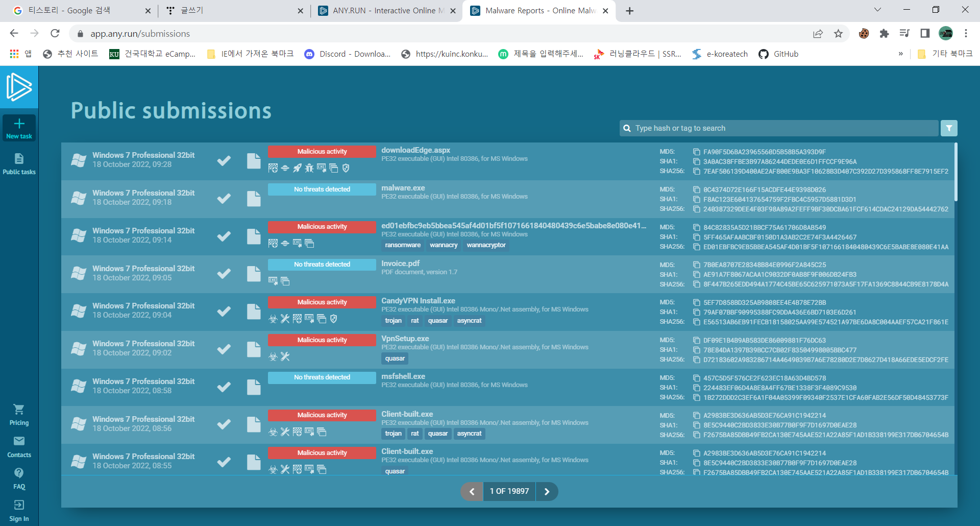
Task: Select the wannacryptor tag
Action: point(486,246)
